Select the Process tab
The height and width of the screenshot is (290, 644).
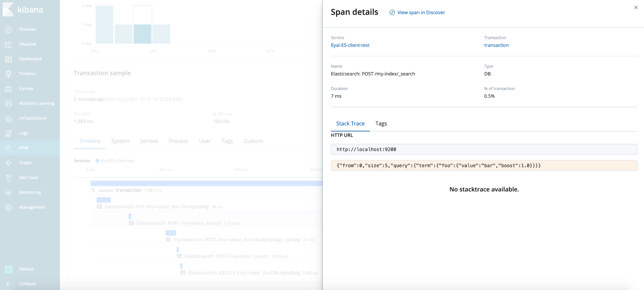(x=178, y=141)
